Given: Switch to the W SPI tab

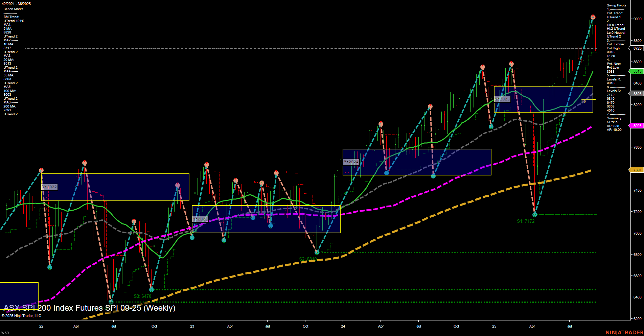Looking at the screenshot, I should click(x=6, y=333).
